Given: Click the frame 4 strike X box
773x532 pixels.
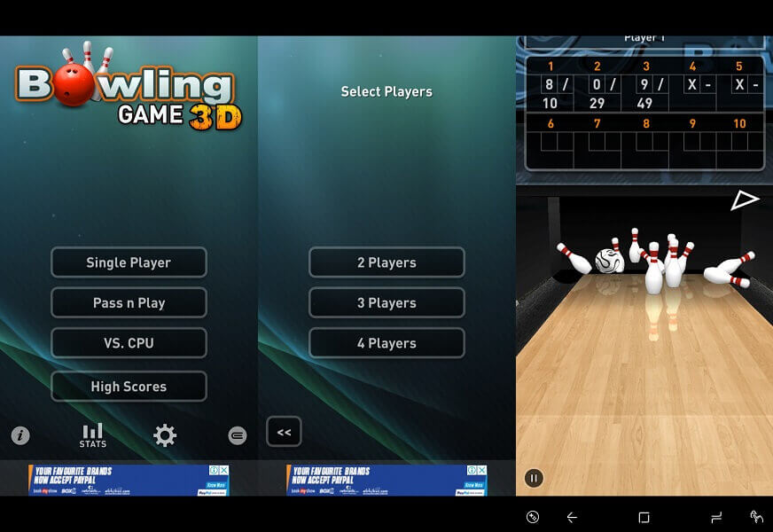Looking at the screenshot, I should (692, 85).
